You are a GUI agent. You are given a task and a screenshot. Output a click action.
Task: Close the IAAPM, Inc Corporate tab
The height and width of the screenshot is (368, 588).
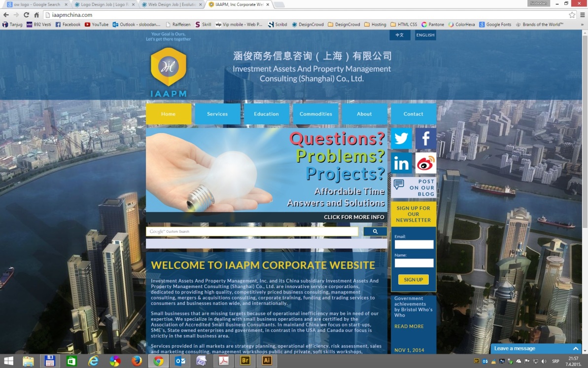[x=268, y=4]
